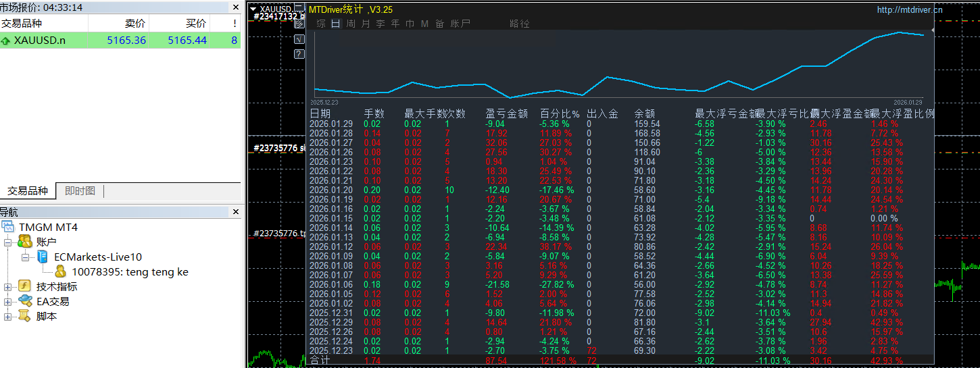980x368 pixels.
Task: Collapse the 账户 tree node
Action: [8, 242]
